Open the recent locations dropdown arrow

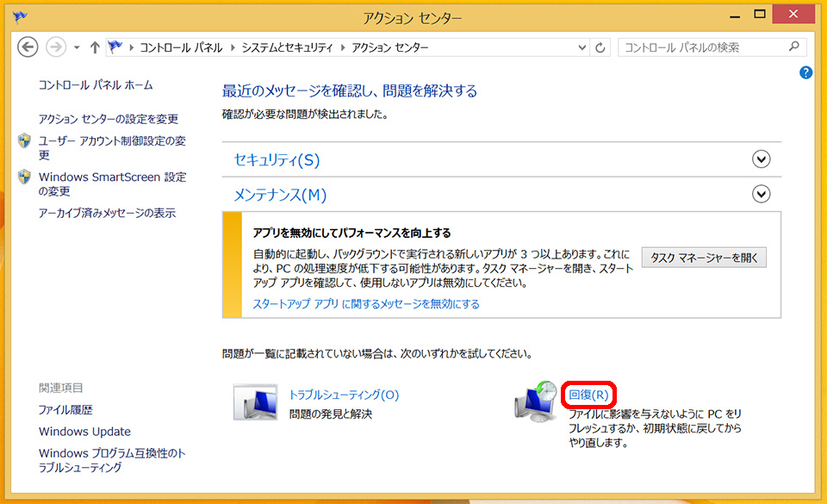tap(77, 48)
